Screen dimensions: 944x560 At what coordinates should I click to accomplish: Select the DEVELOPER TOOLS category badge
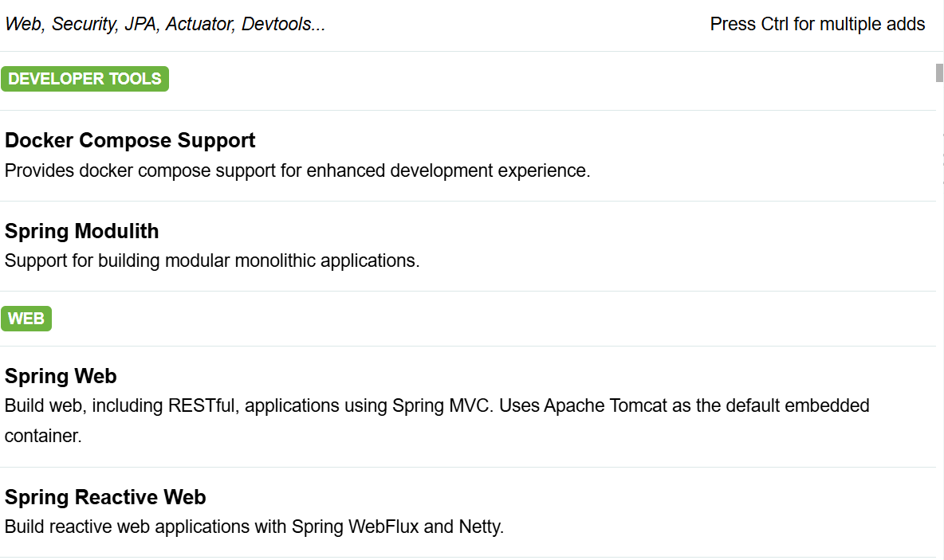[85, 79]
